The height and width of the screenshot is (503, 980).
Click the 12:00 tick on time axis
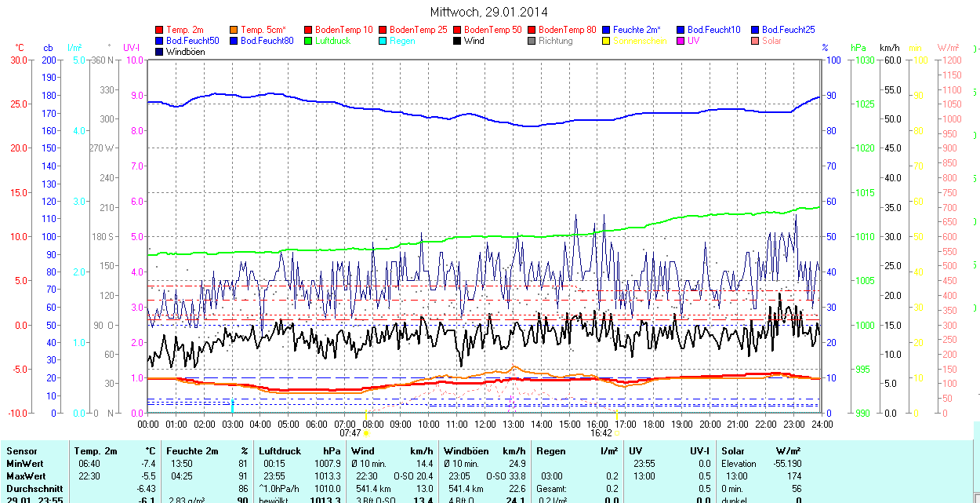click(x=485, y=424)
